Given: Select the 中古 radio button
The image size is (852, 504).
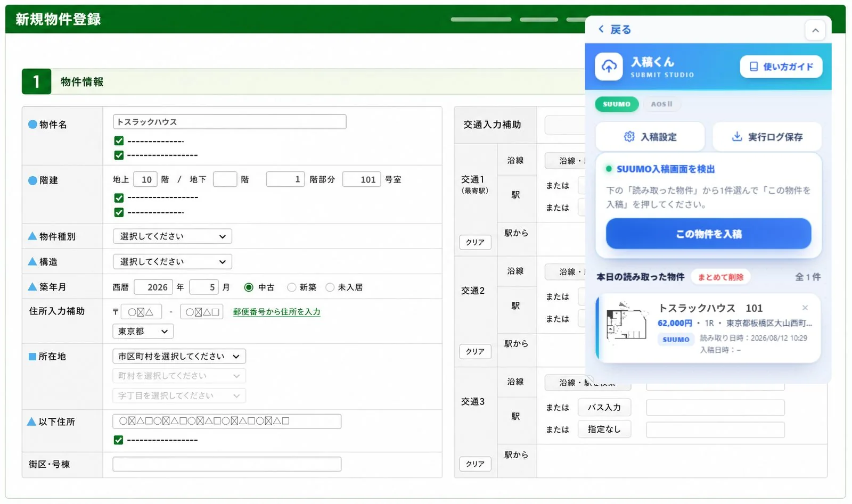Looking at the screenshot, I should (x=249, y=287).
